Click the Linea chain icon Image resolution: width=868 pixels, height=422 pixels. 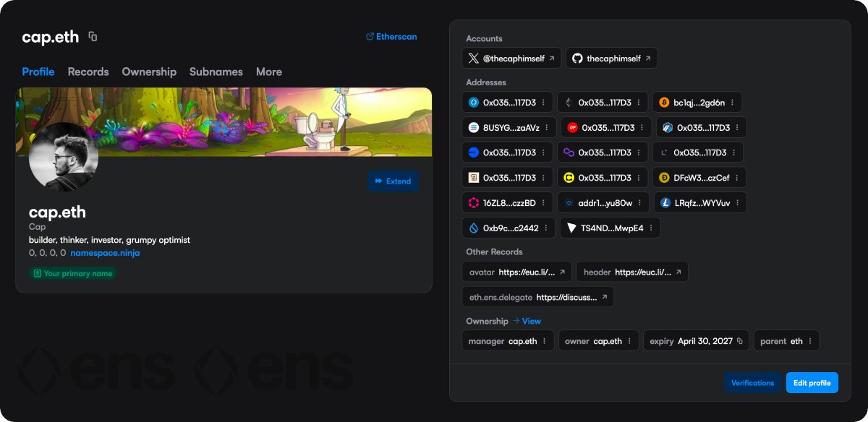[664, 153]
